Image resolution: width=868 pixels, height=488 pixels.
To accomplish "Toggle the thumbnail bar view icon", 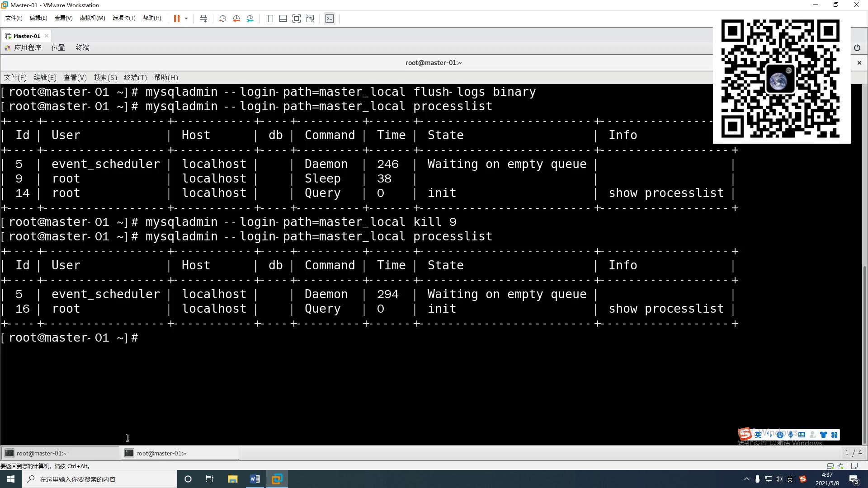I will tap(283, 19).
